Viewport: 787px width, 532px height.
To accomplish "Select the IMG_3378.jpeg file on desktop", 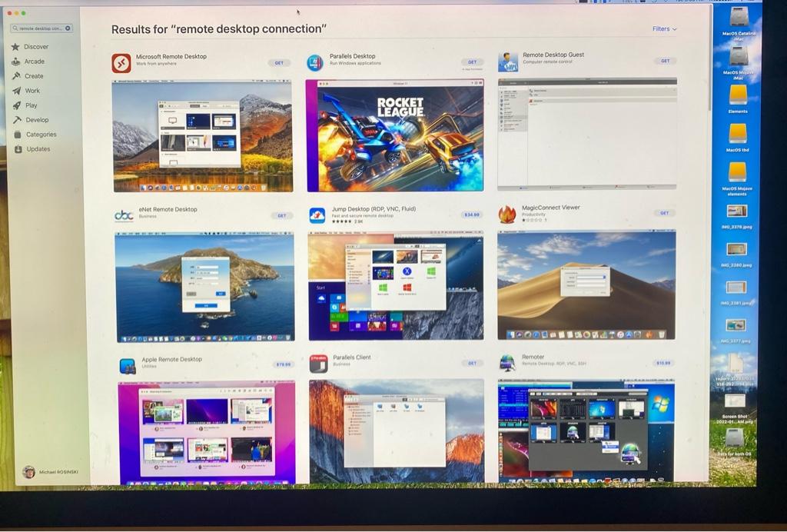I will [x=737, y=216].
